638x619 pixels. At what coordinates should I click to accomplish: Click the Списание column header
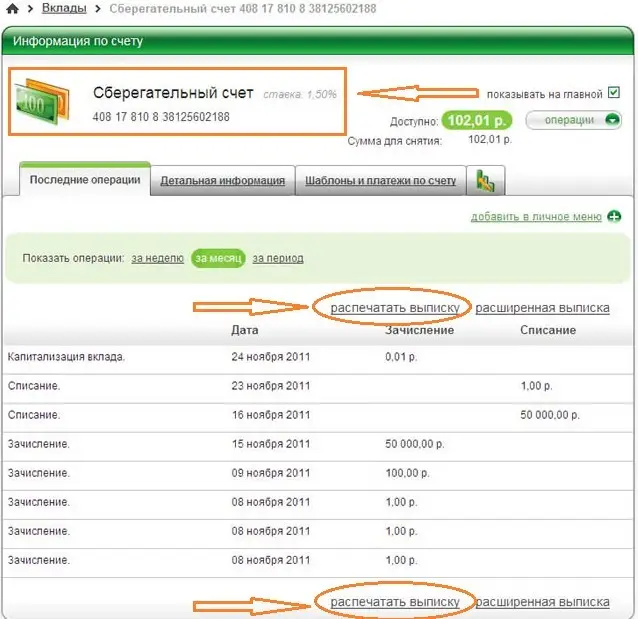[548, 330]
